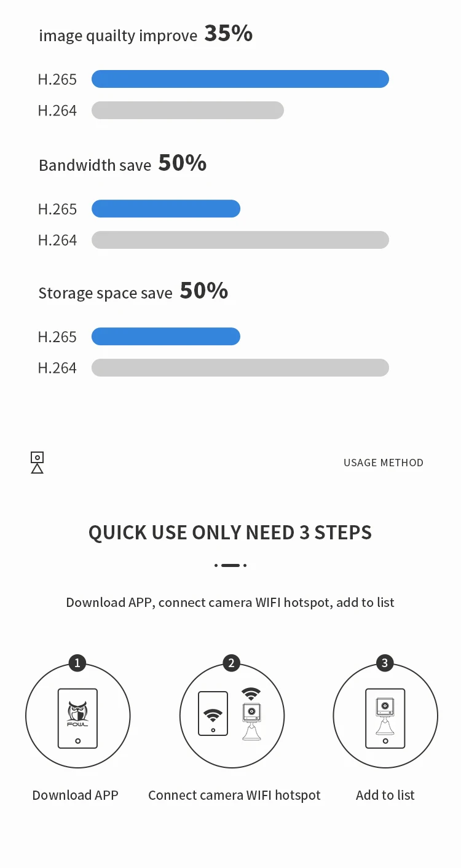Click the Download APP caption

75,795
